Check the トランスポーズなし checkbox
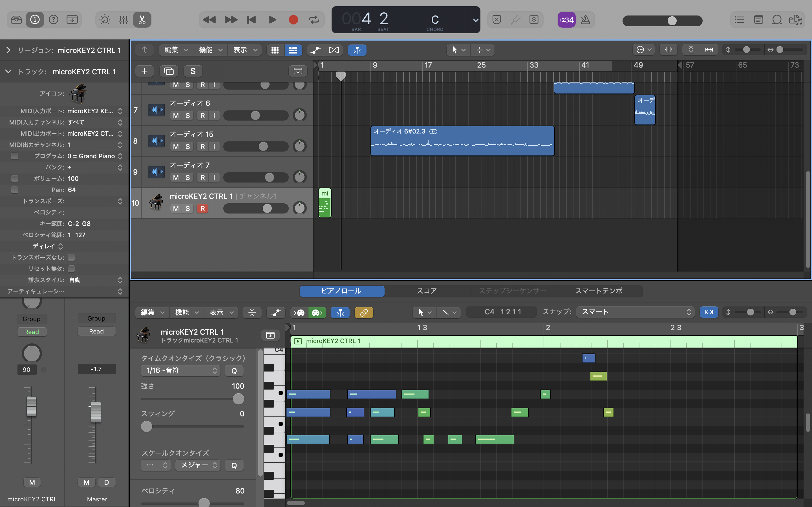Screen dimensions: 812x507 point(71,257)
